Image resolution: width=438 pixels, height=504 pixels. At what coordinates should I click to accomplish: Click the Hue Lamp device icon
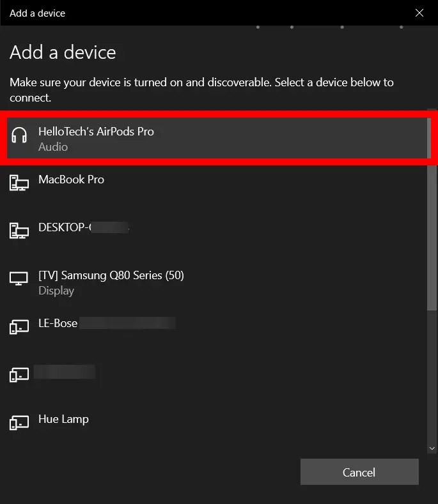point(19,423)
